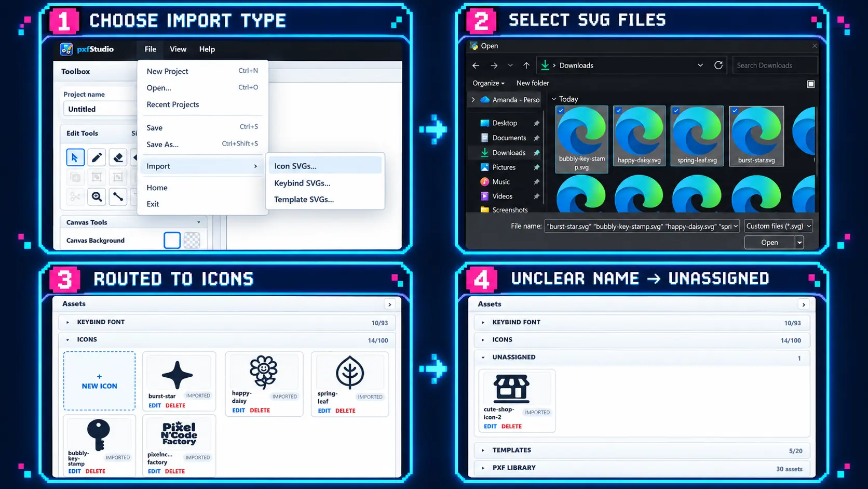Go up one folder level
Image resolution: width=868 pixels, height=489 pixels.
click(526, 65)
